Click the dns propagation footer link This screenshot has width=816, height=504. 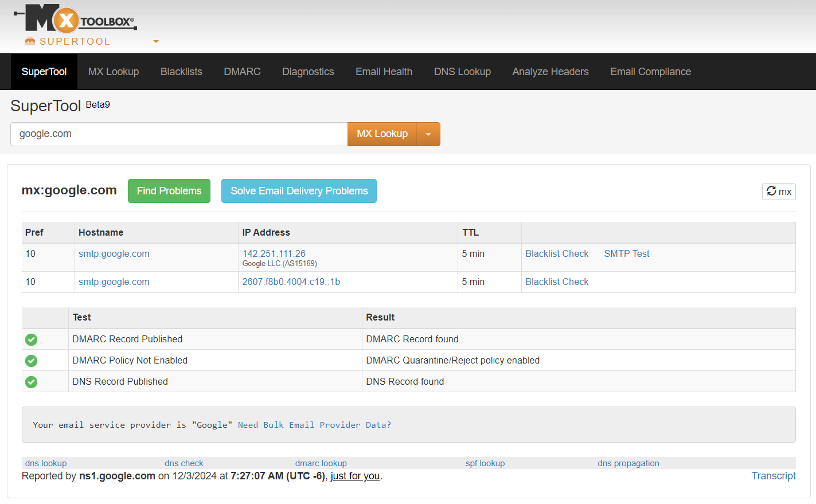click(628, 463)
